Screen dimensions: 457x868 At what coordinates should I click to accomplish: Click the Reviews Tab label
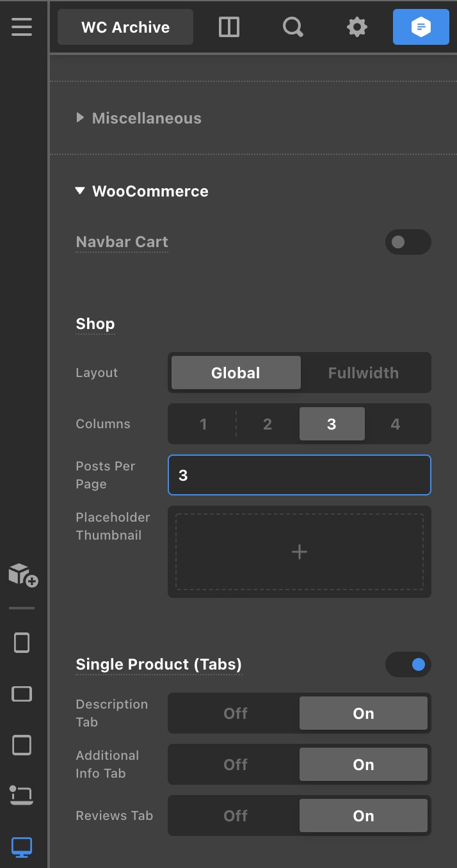[115, 816]
